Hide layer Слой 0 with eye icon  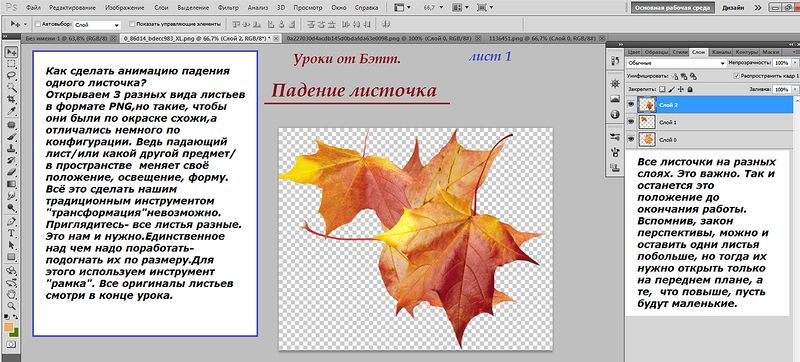[631, 139]
